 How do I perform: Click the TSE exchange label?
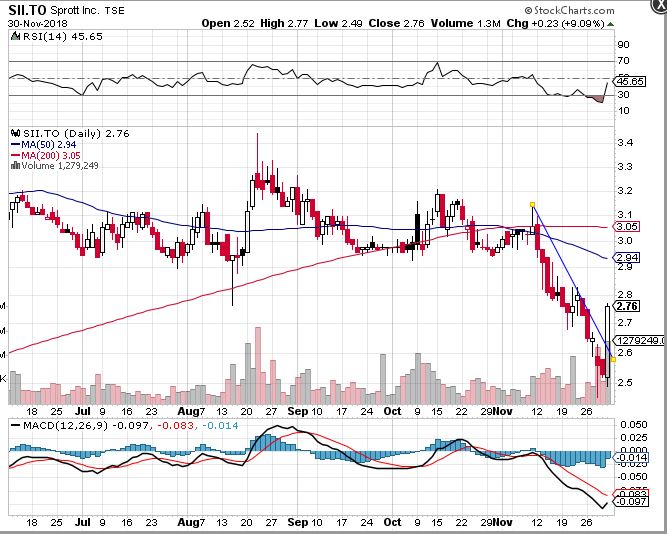click(115, 11)
